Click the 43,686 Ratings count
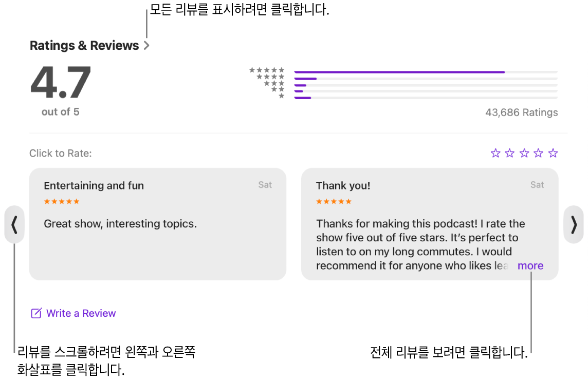 pyautogui.click(x=521, y=112)
